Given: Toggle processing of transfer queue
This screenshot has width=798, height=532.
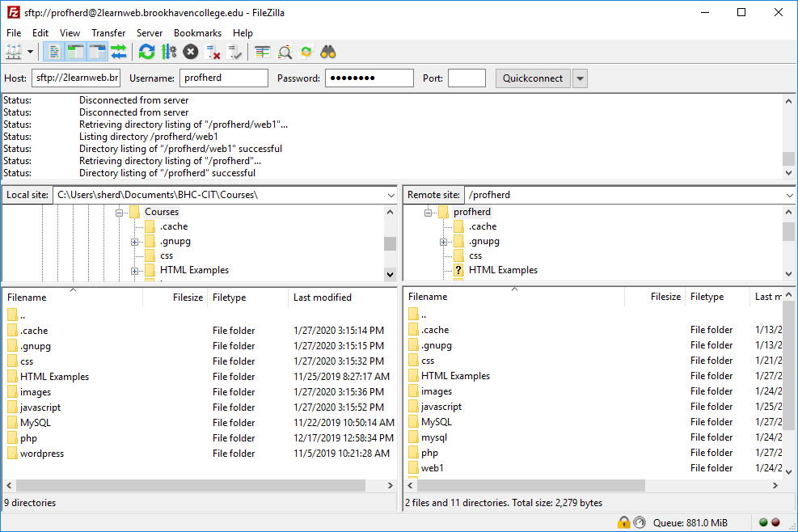Looking at the screenshot, I should [x=168, y=52].
